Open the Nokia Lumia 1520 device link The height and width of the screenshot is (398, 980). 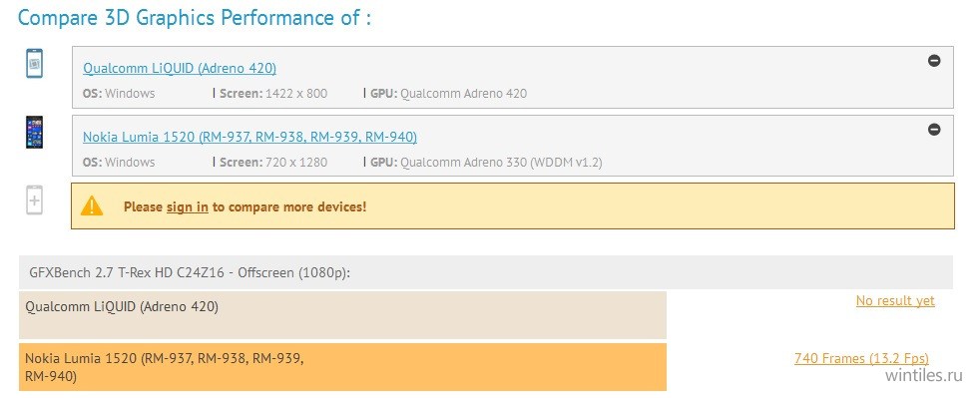pos(250,137)
